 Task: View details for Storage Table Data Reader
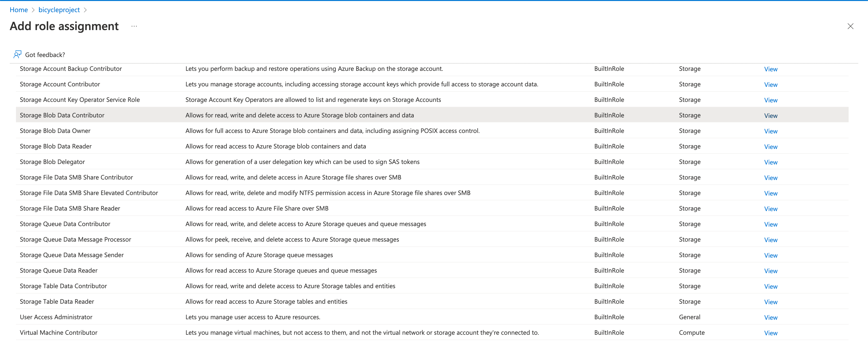point(770,302)
